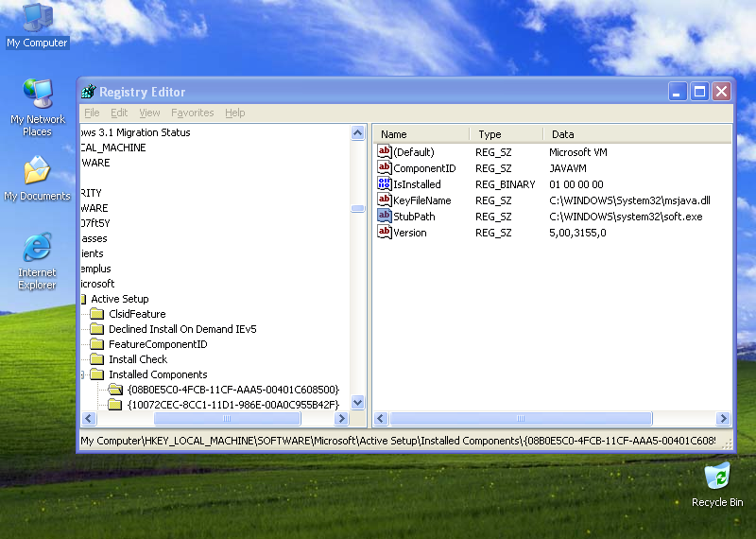Click the StubPath value string icon
The height and width of the screenshot is (539, 756).
click(x=385, y=217)
